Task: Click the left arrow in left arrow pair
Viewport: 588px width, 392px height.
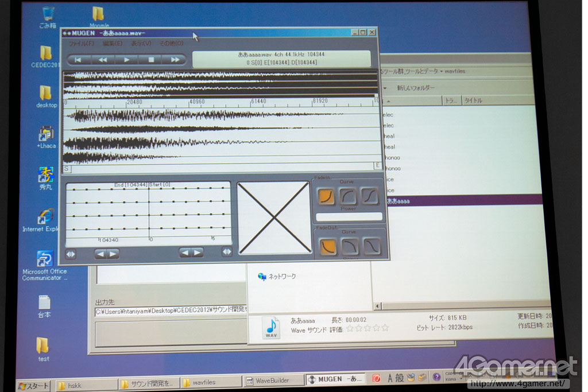Action: pos(100,254)
